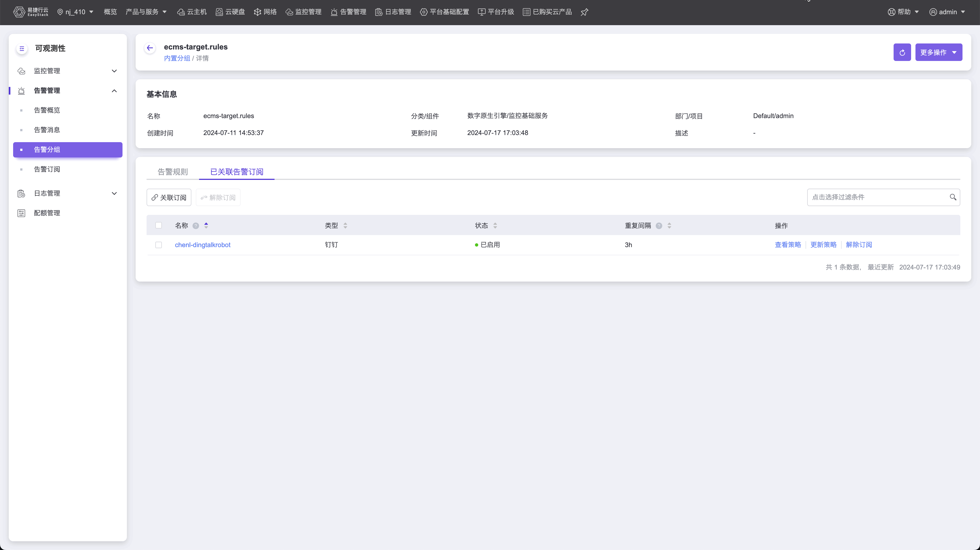Open the nj_410 region dropdown

pos(75,12)
